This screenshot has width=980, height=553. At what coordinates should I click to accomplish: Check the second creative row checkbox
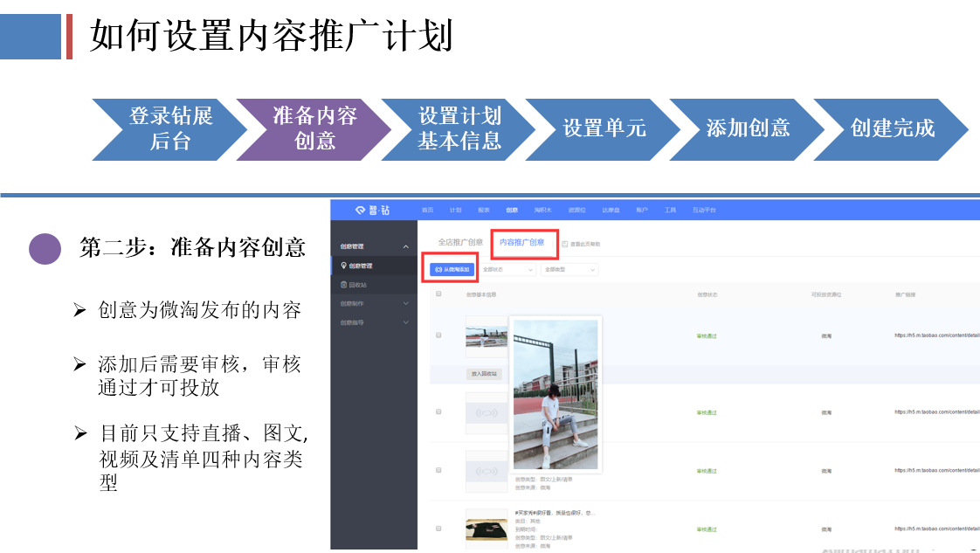pos(438,411)
